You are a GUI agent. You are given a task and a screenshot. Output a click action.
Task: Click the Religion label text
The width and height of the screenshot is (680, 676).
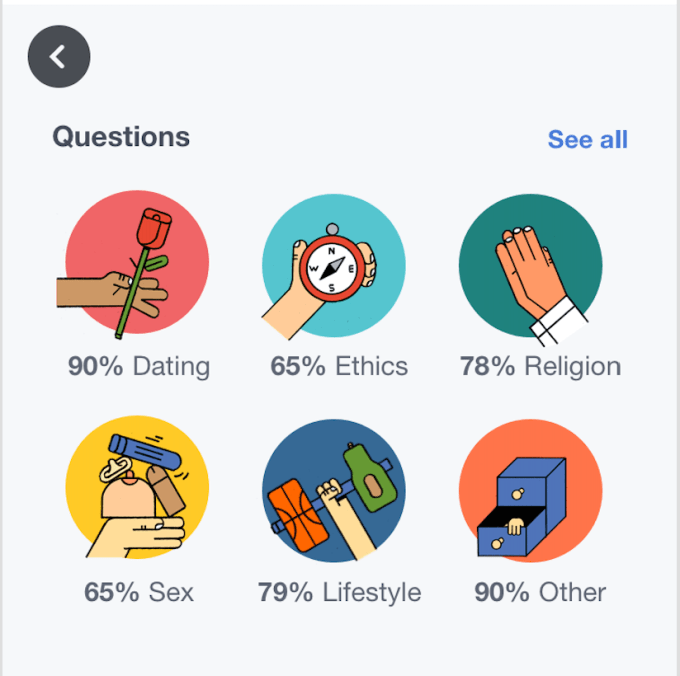pos(571,366)
